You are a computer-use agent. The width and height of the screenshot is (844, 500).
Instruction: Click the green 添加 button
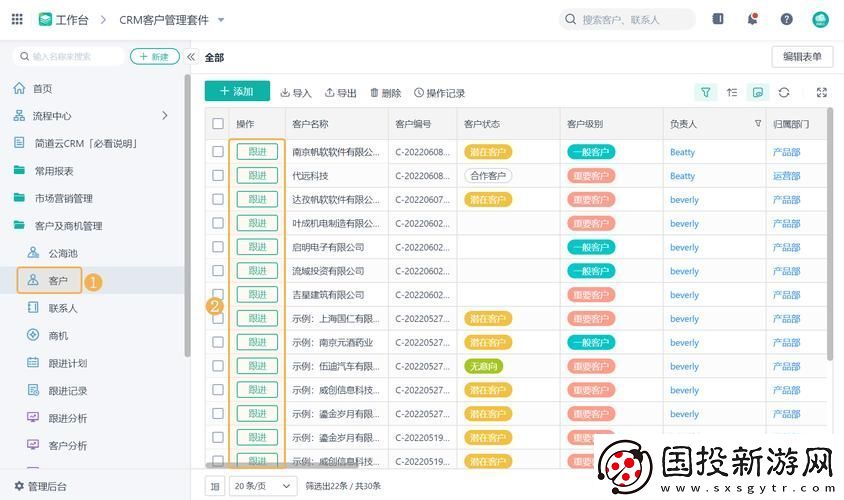point(237,91)
